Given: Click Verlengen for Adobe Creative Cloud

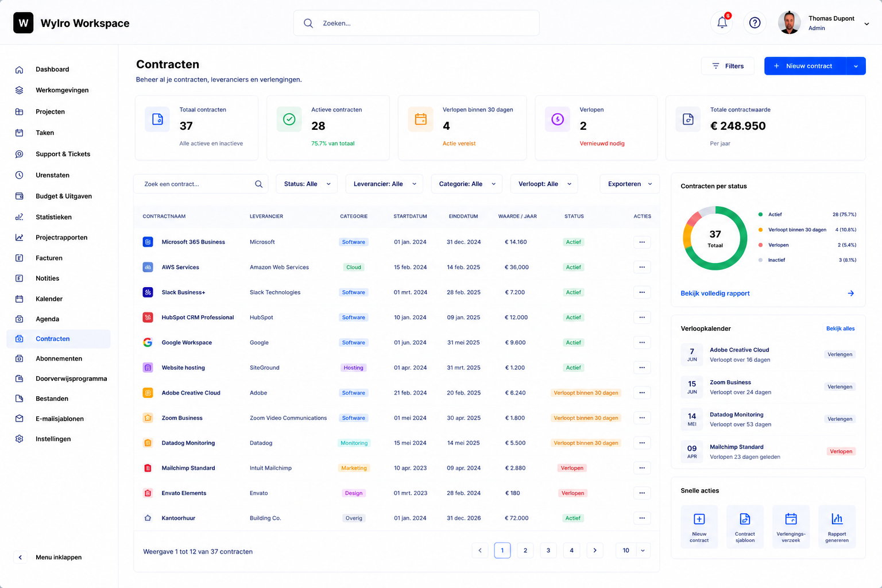Looking at the screenshot, I should (x=840, y=354).
